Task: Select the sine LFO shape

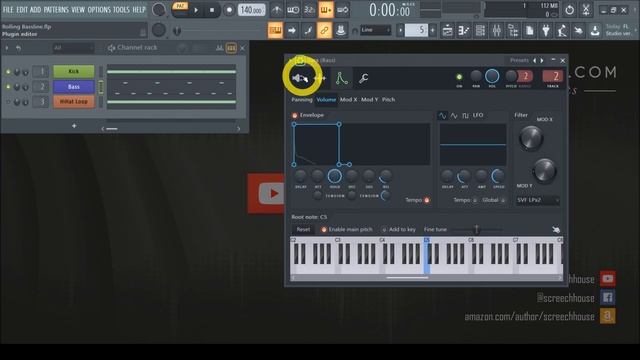Action: (442, 116)
